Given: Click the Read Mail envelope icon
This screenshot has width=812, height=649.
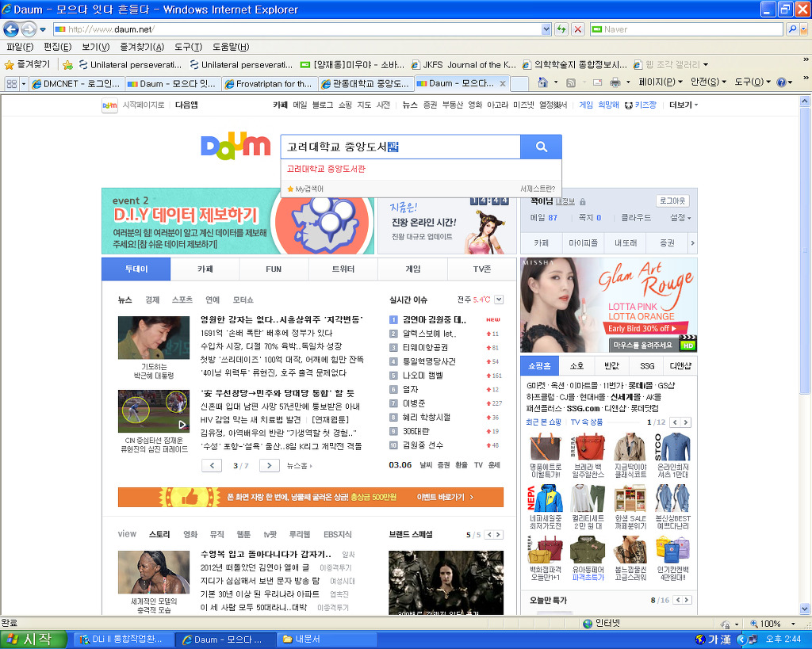Looking at the screenshot, I should pyautogui.click(x=597, y=82).
